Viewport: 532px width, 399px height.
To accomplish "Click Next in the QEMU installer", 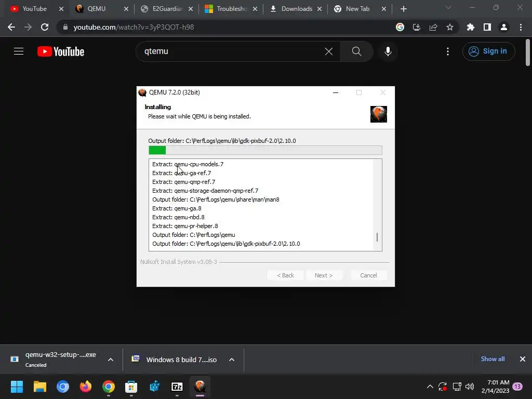I will 324,275.
